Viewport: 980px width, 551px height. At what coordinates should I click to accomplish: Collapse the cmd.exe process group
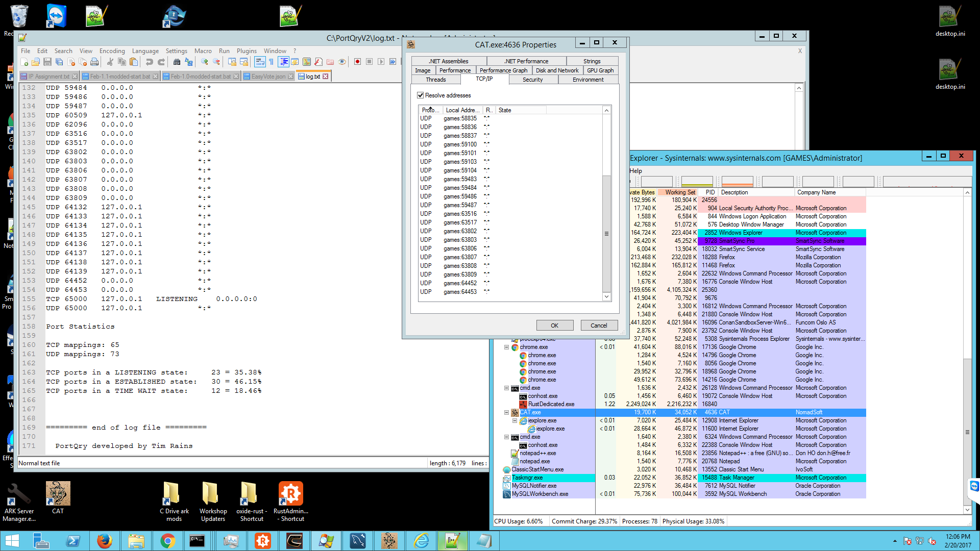point(506,388)
